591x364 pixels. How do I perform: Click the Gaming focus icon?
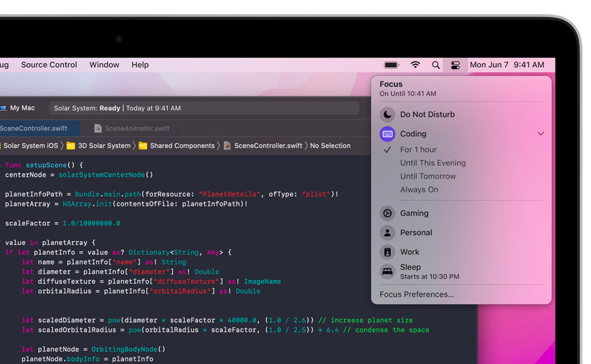tap(387, 213)
